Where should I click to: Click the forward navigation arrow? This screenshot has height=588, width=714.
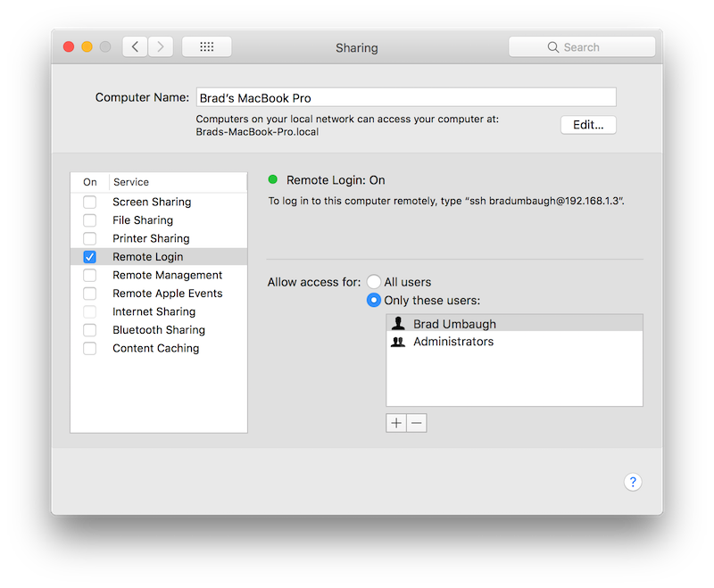(x=159, y=46)
